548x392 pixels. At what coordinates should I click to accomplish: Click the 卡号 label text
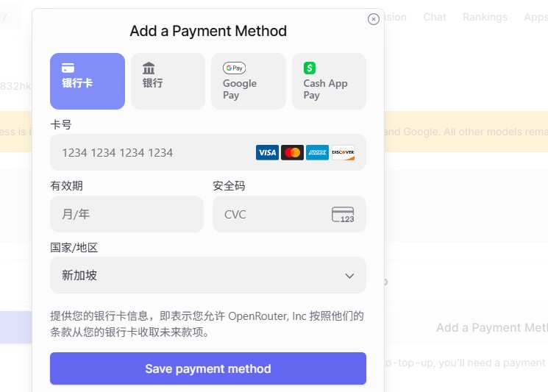tap(61, 124)
